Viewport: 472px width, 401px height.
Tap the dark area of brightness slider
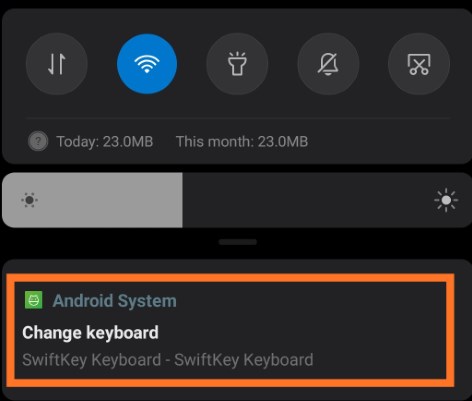[307, 200]
